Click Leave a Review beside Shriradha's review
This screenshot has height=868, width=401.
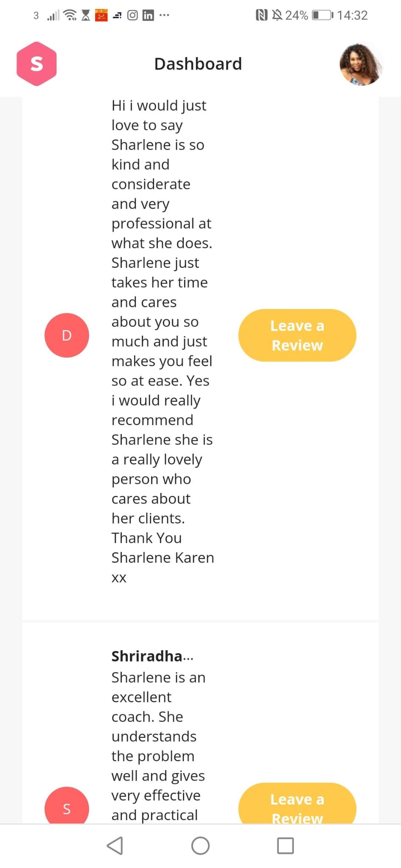click(x=297, y=805)
